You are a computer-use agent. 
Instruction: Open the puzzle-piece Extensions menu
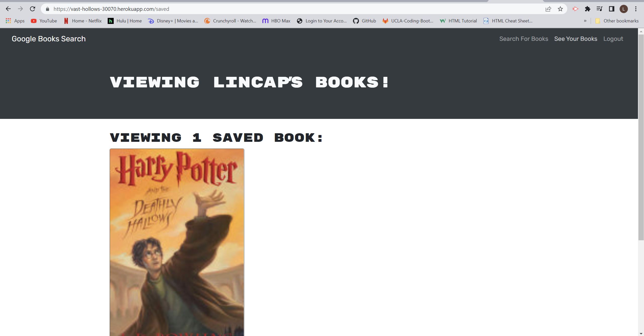(587, 9)
